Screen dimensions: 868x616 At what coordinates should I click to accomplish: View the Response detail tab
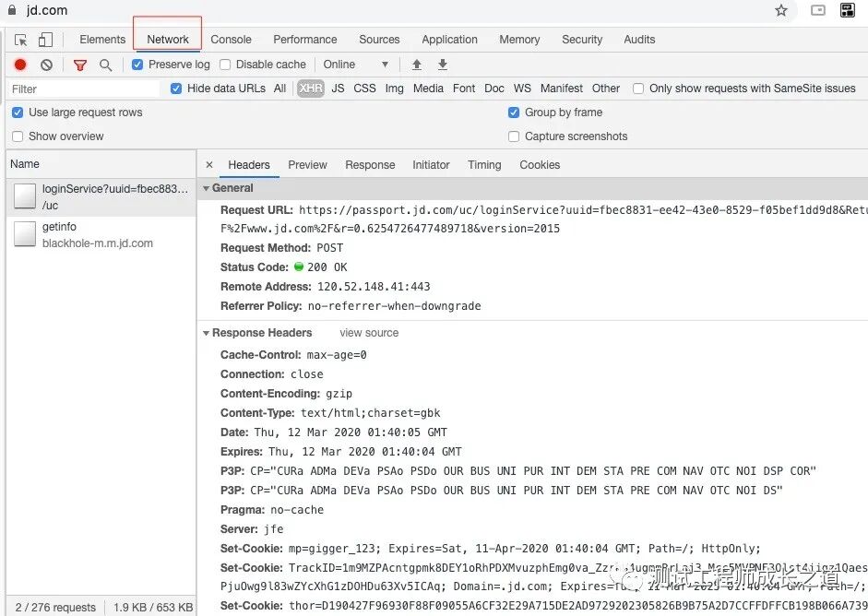(370, 165)
